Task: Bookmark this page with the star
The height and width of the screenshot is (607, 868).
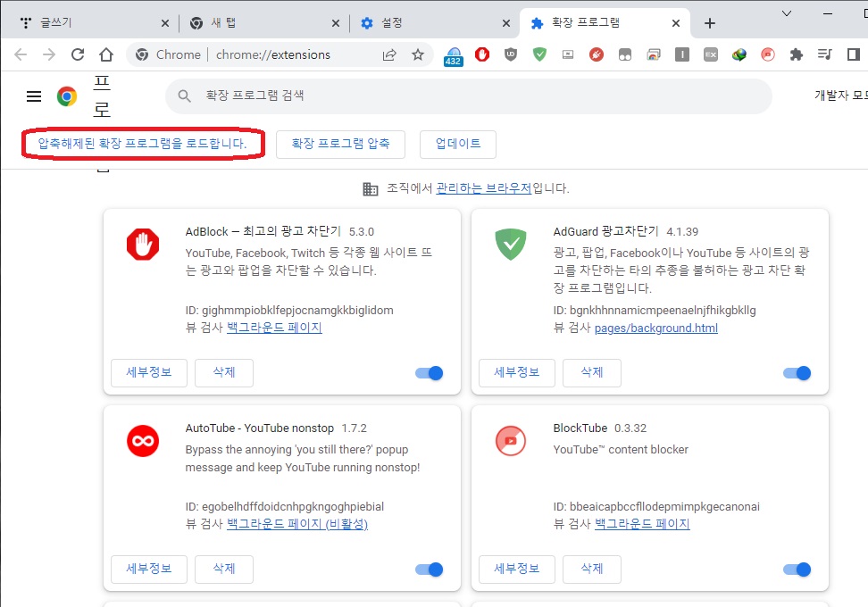Action: point(418,54)
